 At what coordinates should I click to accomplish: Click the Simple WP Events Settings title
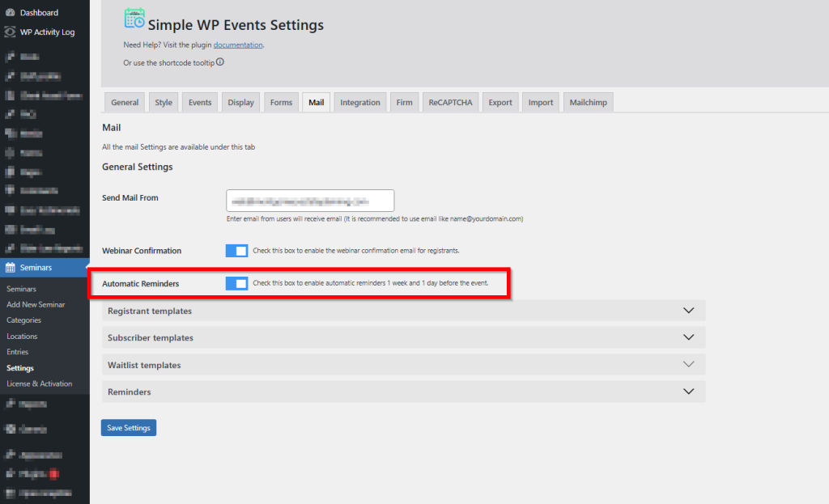point(236,25)
